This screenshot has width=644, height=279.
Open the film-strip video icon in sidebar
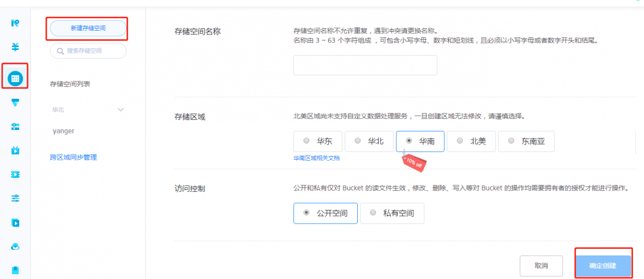point(15,175)
